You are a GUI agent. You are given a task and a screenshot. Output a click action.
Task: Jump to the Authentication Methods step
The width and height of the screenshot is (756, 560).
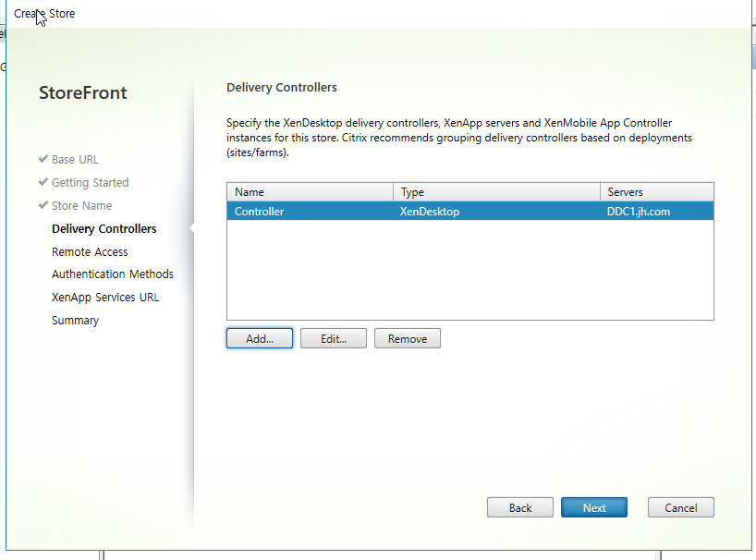(x=113, y=274)
